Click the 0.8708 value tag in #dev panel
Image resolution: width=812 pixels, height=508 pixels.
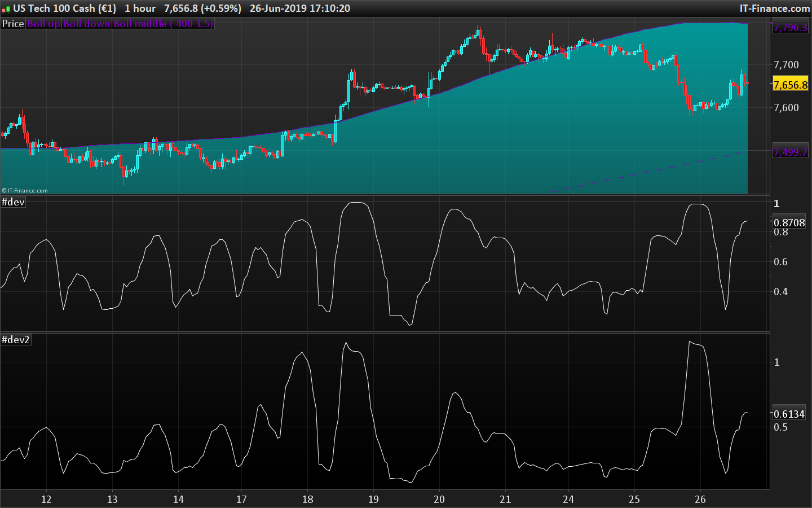pos(789,223)
